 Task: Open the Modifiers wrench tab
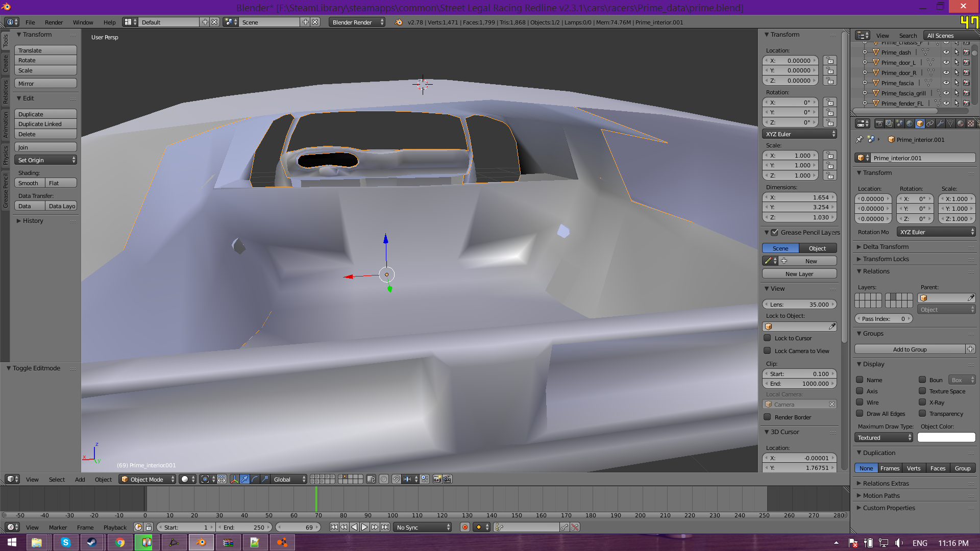pos(940,123)
